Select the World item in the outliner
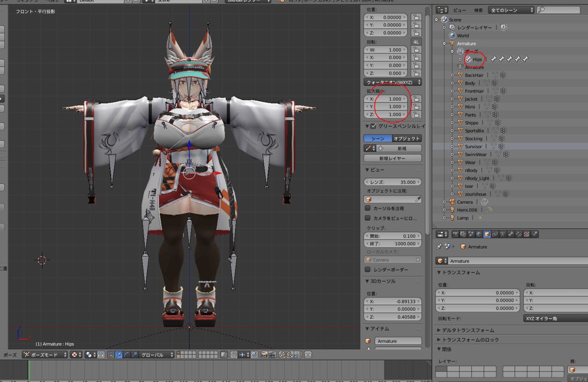This screenshot has height=382, width=588. click(x=463, y=35)
